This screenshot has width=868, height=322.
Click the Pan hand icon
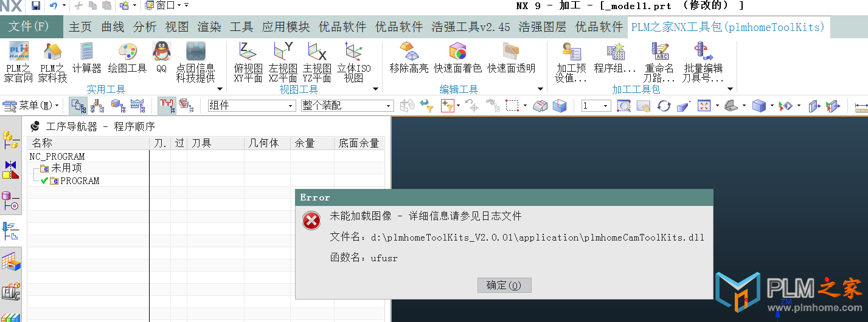(x=644, y=106)
